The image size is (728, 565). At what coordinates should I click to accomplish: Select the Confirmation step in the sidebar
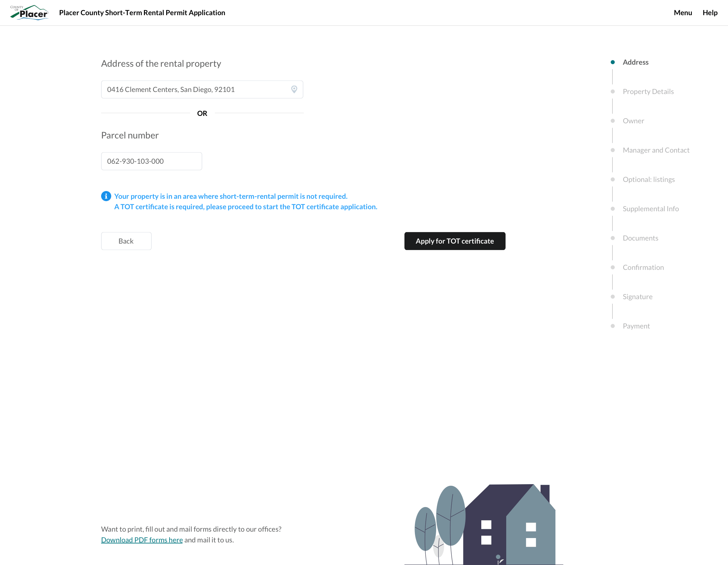click(x=643, y=267)
